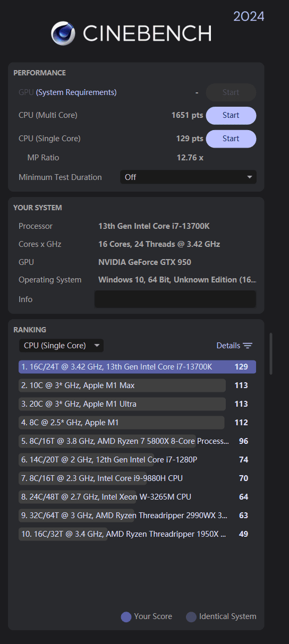The height and width of the screenshot is (644, 289).
Task: Select ranking row Threadripper 1950X
Action: [x=137, y=534]
